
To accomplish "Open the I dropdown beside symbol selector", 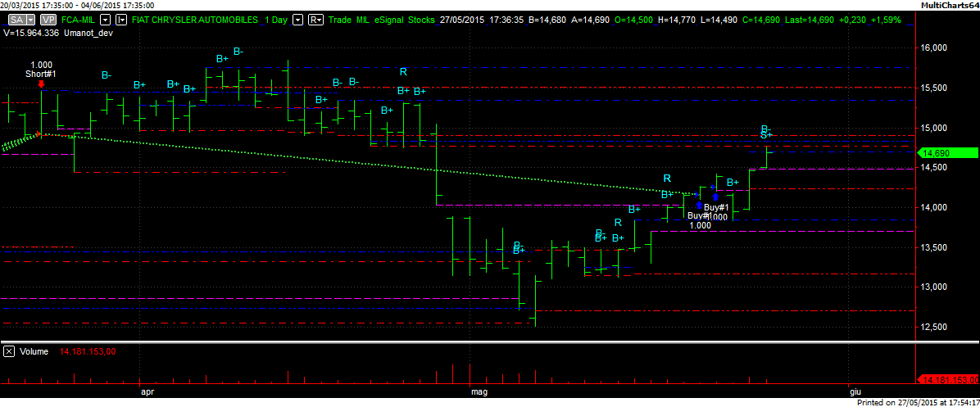I will click(120, 19).
